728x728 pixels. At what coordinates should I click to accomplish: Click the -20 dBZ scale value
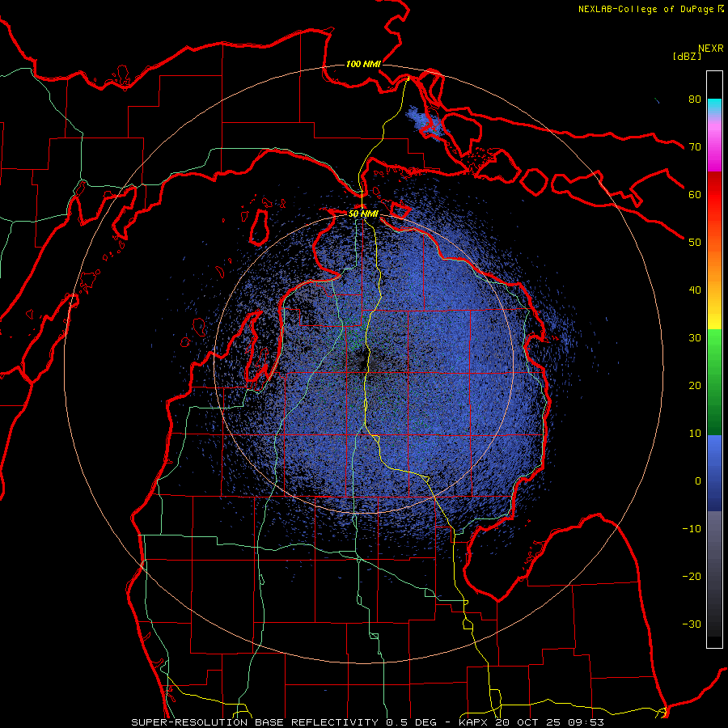692,576
